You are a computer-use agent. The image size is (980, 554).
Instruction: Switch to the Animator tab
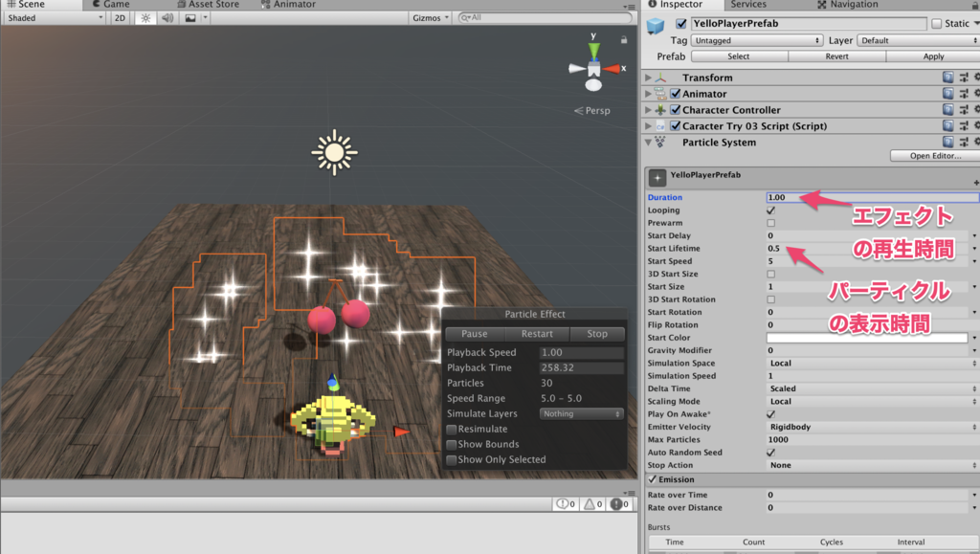coord(288,5)
